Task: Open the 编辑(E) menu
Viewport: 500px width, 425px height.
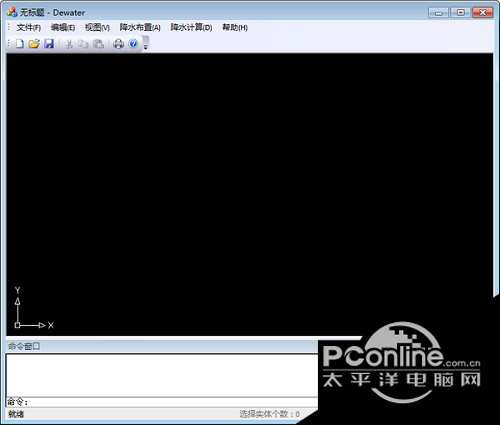Action: point(63,28)
